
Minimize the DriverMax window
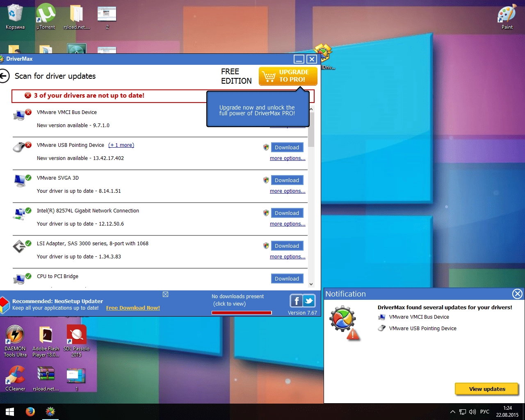(299, 59)
